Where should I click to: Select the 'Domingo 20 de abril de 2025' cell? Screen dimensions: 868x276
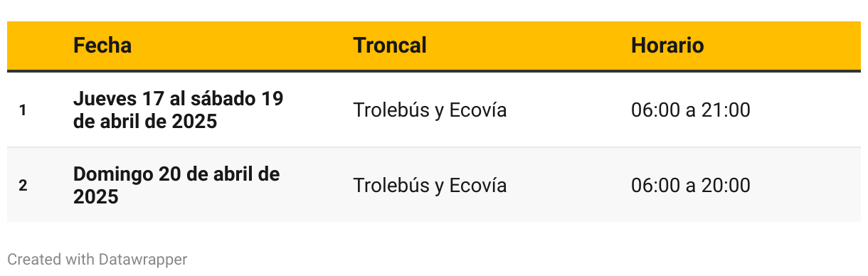tap(176, 185)
